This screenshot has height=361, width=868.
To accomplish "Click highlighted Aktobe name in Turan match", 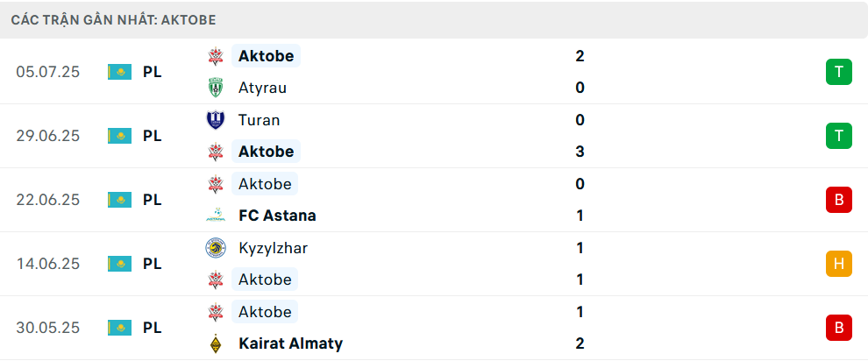I will [x=267, y=152].
